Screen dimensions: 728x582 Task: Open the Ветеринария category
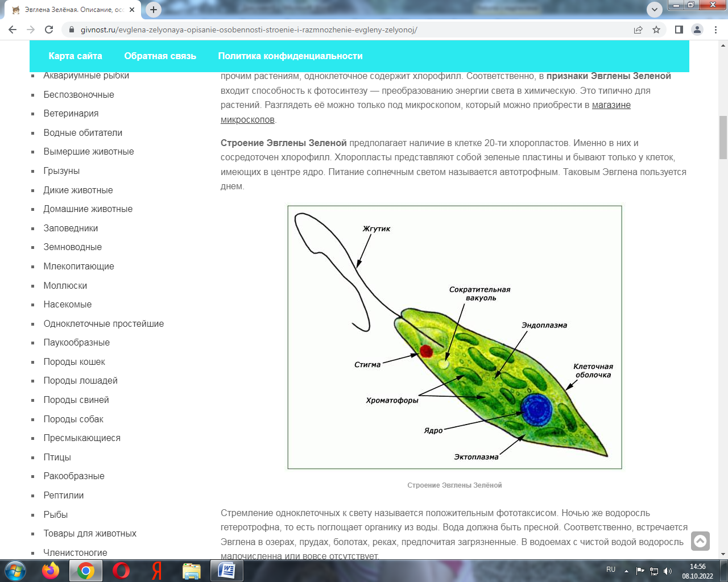(x=71, y=114)
